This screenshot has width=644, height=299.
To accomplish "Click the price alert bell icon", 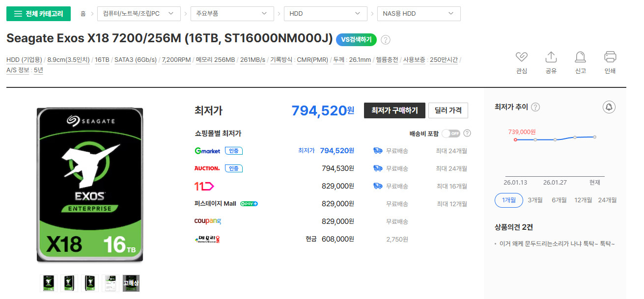I will (609, 107).
